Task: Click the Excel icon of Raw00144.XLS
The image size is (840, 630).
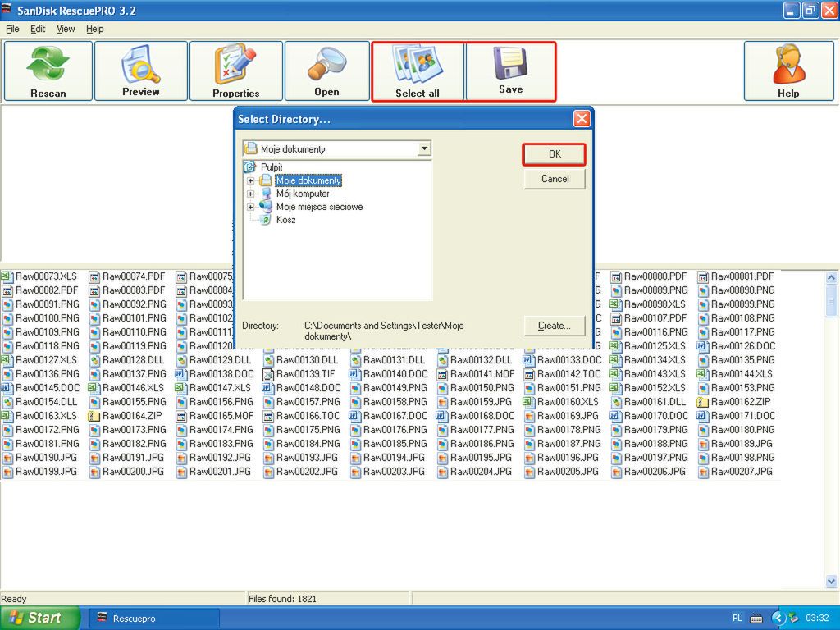Action: [702, 374]
